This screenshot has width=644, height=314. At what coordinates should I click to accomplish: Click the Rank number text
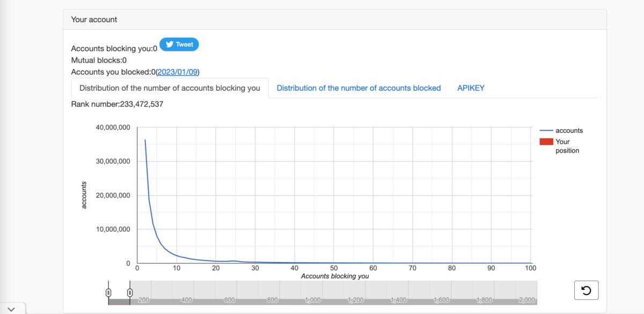[117, 104]
